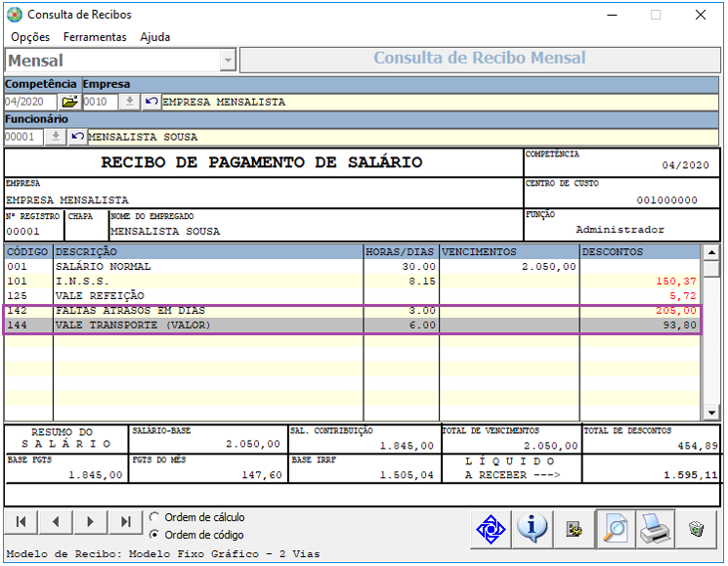Click the CÓDIGO column header
The width and height of the screenshot is (728, 566).
coord(28,251)
